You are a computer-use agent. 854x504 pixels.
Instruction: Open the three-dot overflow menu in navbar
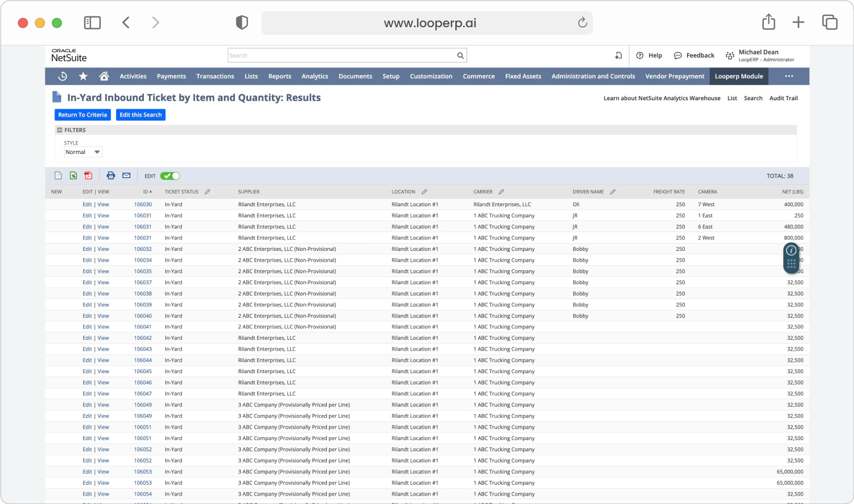point(789,76)
